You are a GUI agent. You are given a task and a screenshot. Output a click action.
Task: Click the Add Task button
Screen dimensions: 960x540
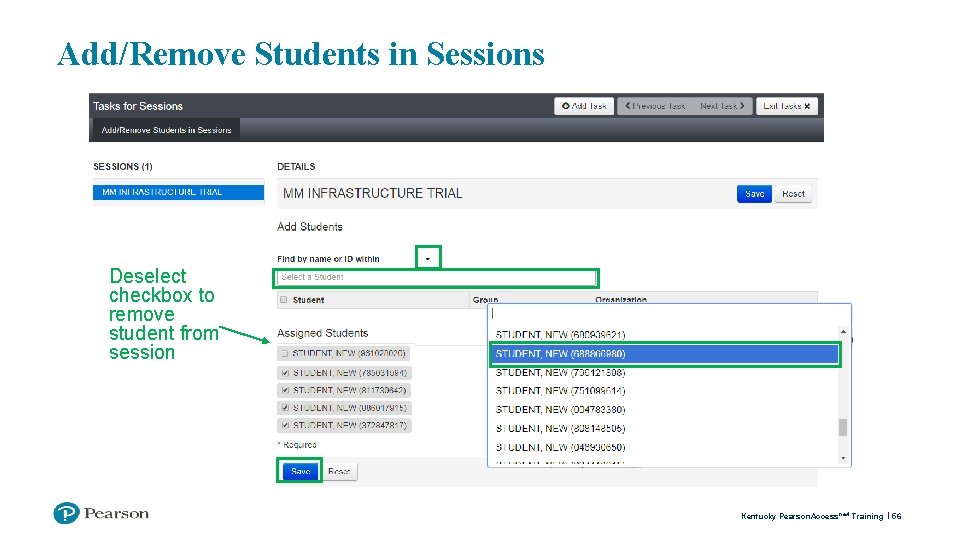584,106
